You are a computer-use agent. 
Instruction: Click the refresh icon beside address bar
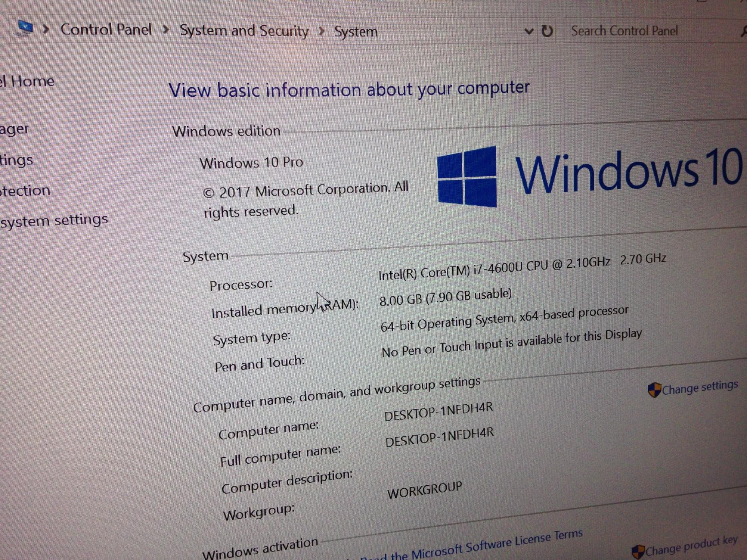pyautogui.click(x=547, y=31)
